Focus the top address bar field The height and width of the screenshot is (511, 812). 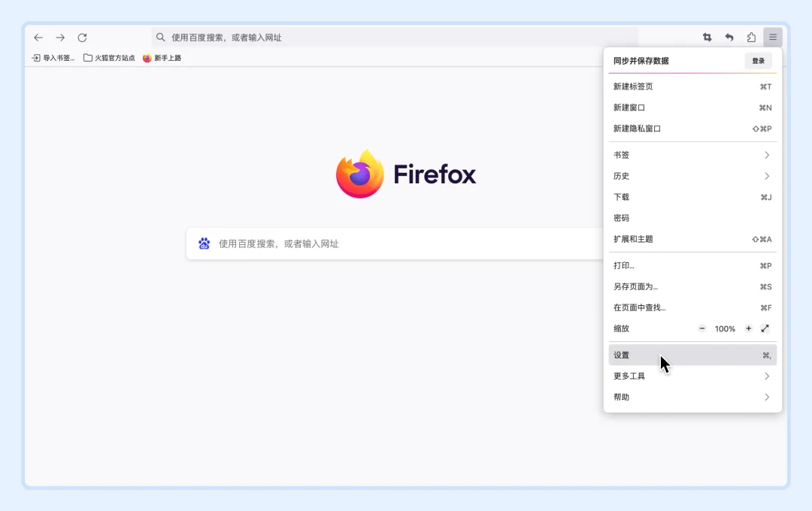(x=395, y=38)
